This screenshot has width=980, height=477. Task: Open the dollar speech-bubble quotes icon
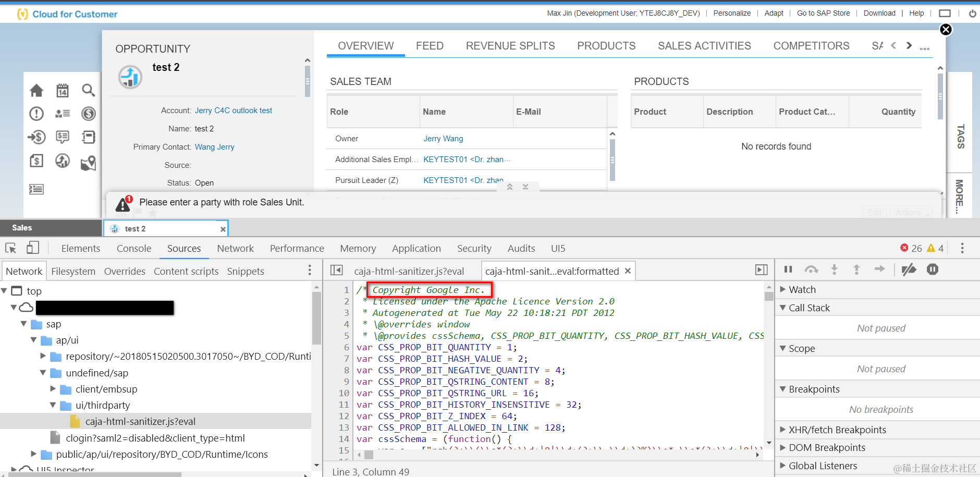point(63,137)
